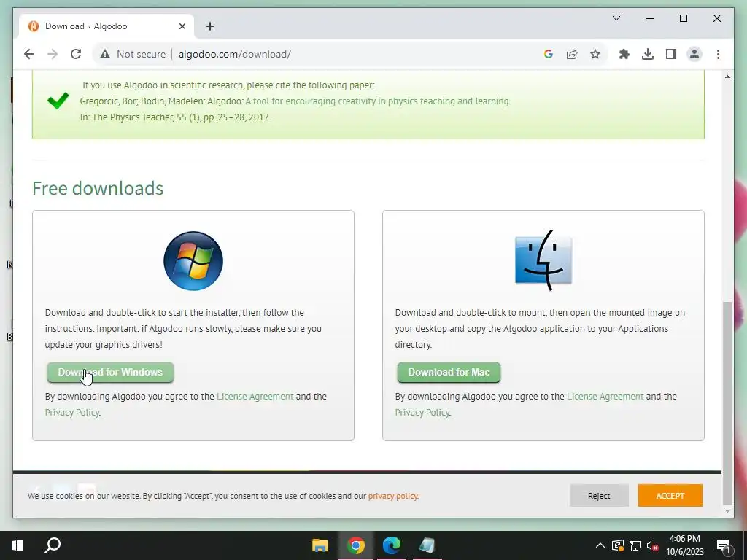747x560 pixels.
Task: Show hidden system tray icons
Action: point(600,545)
